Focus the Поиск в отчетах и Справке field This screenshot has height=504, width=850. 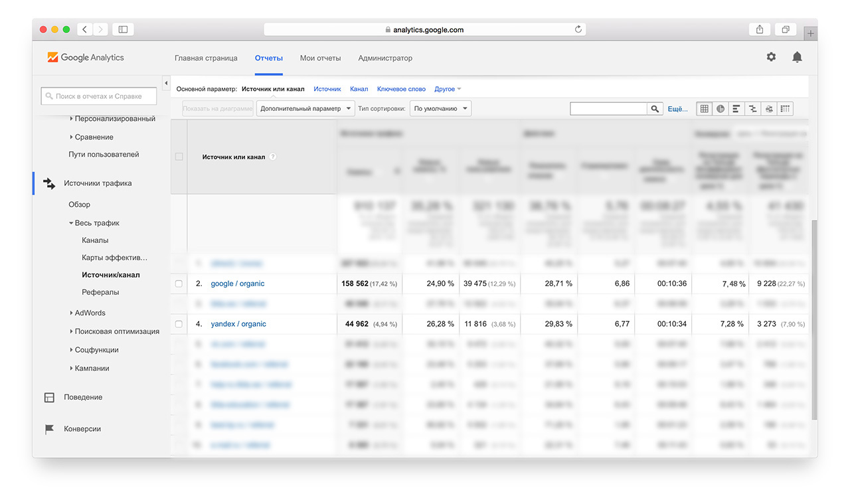coord(99,96)
